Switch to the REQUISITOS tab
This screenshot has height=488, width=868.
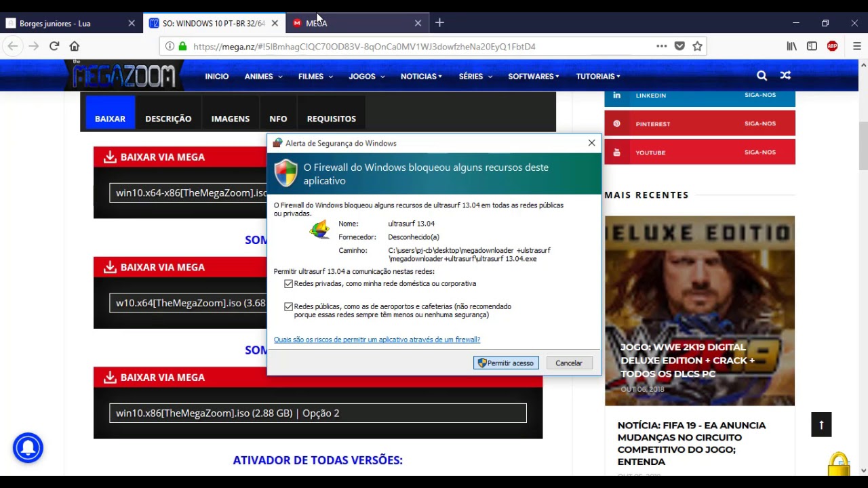coord(332,119)
